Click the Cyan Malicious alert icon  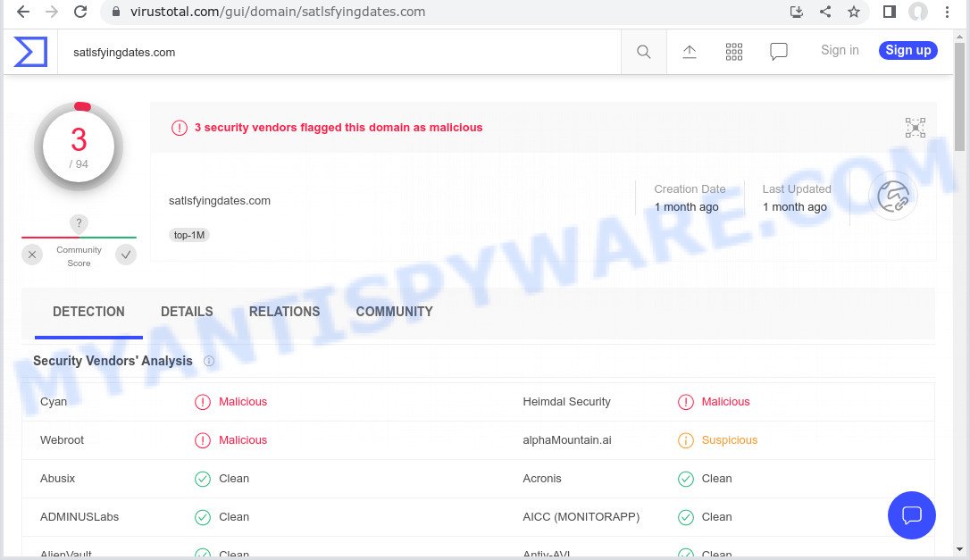pyautogui.click(x=202, y=402)
